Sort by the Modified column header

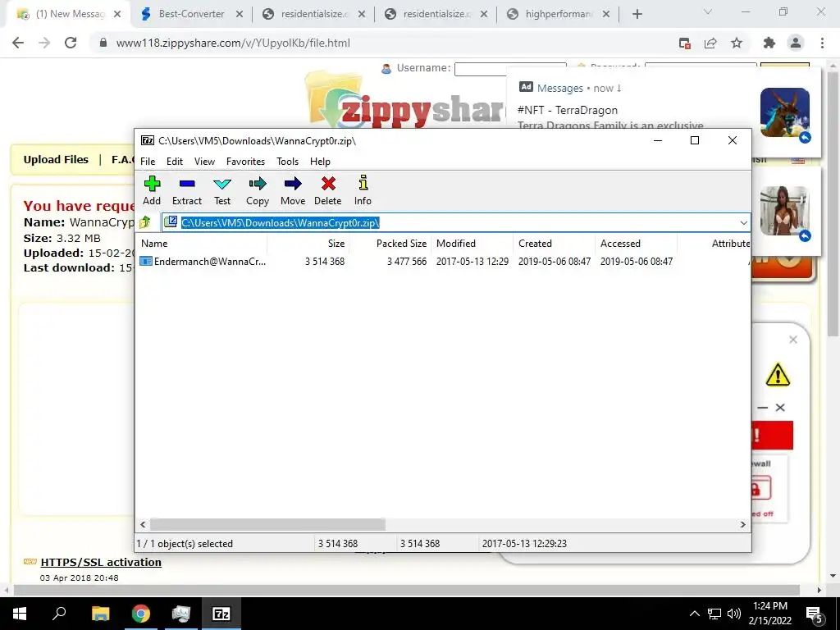[472, 243]
